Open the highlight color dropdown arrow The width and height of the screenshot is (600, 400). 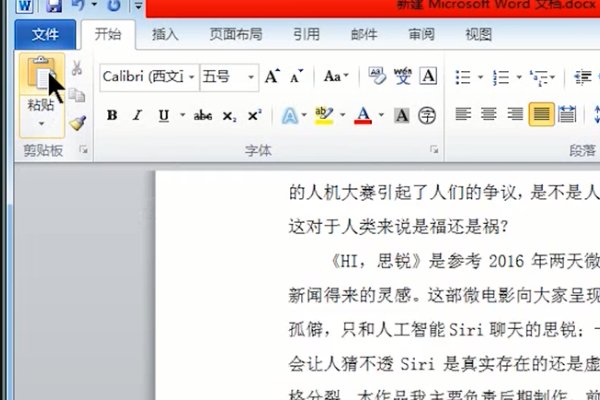coord(342,115)
